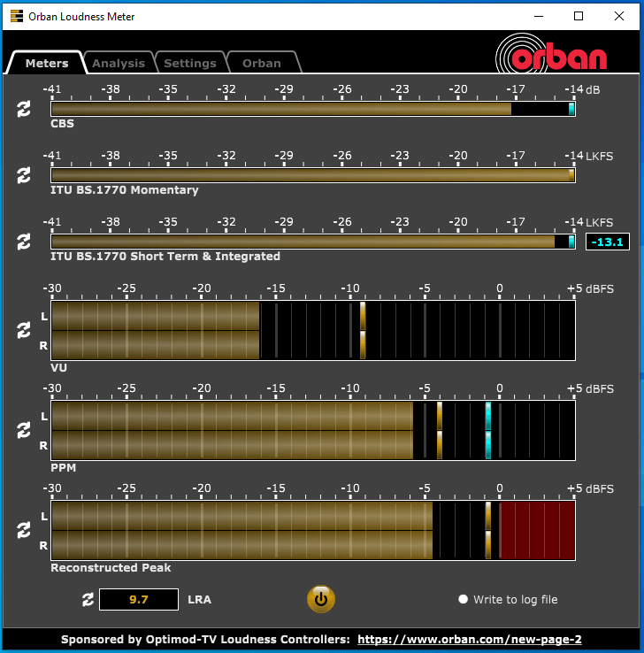Click the Reconstructed Peak L channel bar
Image resolution: width=644 pixels, height=653 pixels.
[313, 516]
